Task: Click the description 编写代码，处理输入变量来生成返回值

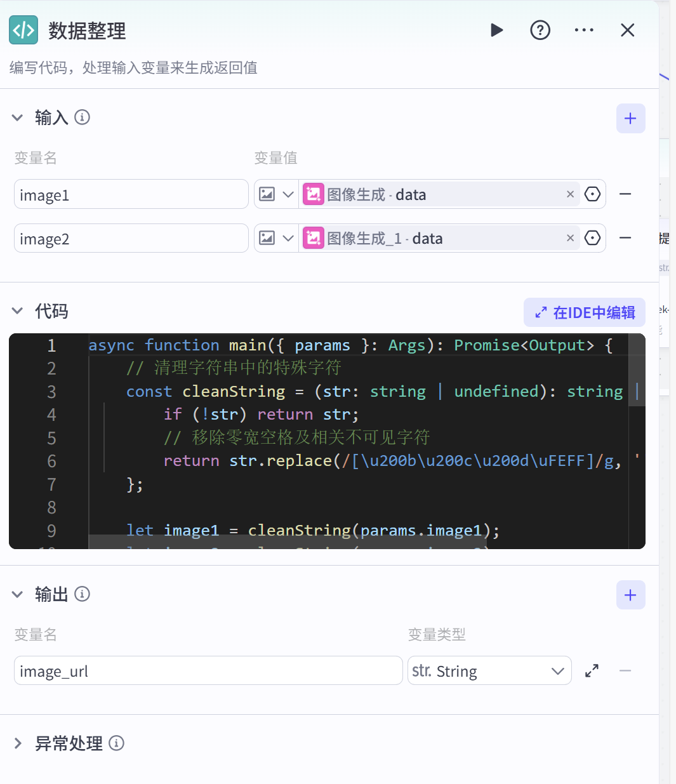Action: point(133,68)
